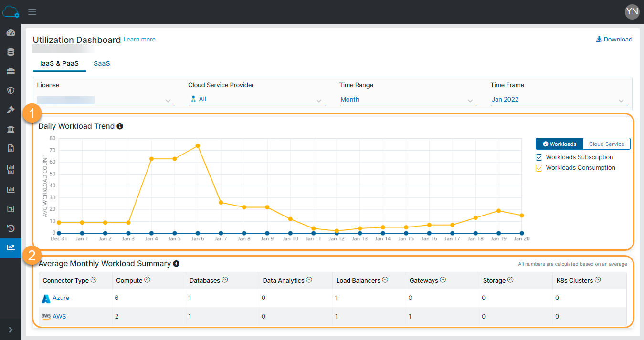644x340 pixels.
Task: Open the dashboard speedometer icon in sidebar
Action: [x=11, y=32]
